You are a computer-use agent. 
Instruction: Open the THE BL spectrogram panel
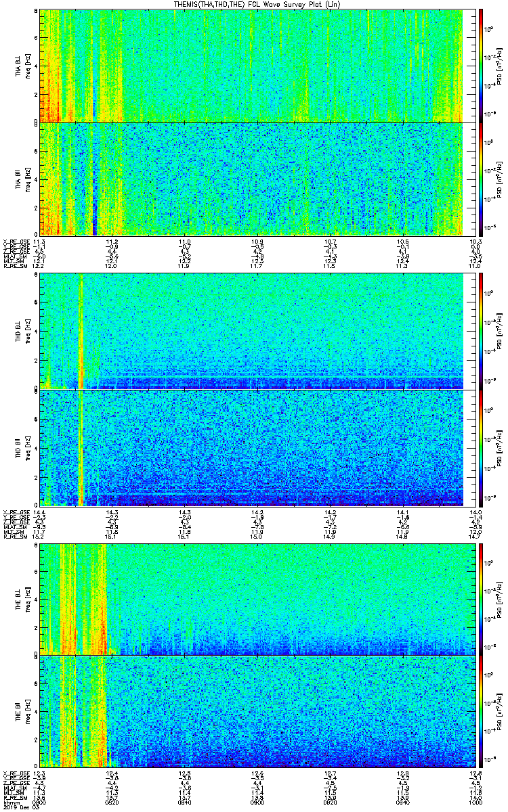pos(251,600)
